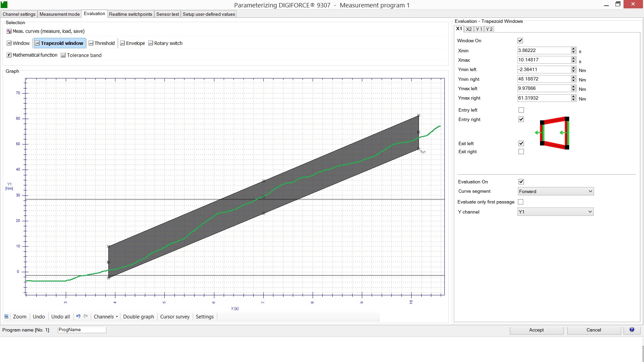The height and width of the screenshot is (362, 644).
Task: Open the Y channel dropdown
Action: [x=555, y=212]
